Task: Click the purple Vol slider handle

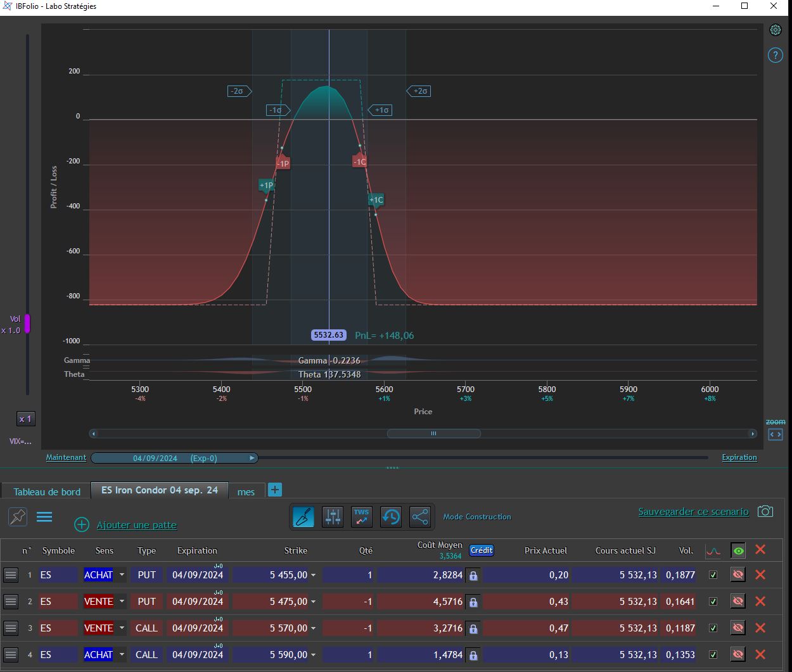Action: (27, 324)
